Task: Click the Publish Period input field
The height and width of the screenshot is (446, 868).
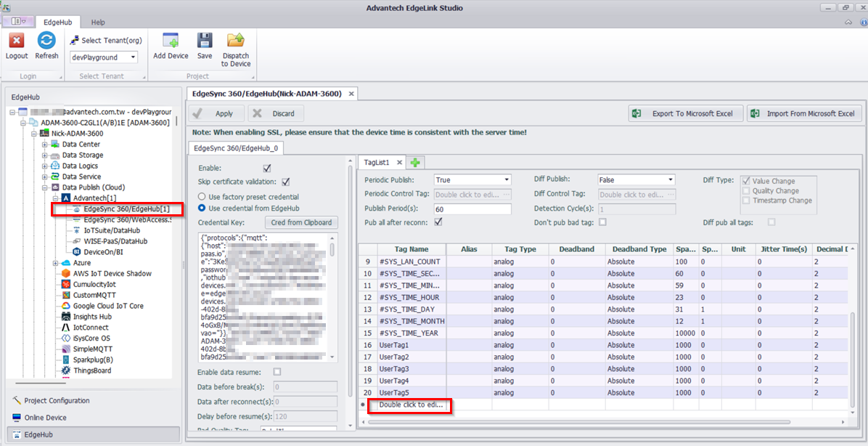Action: [x=472, y=209]
